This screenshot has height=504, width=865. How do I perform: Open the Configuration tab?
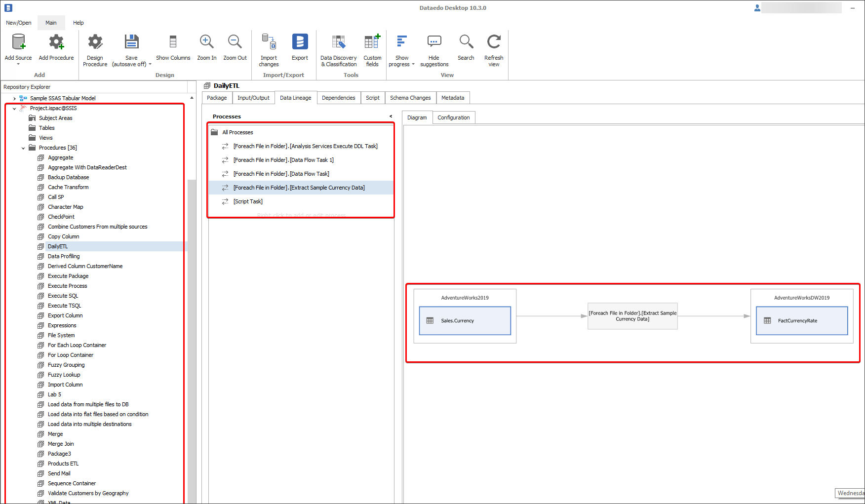point(453,117)
